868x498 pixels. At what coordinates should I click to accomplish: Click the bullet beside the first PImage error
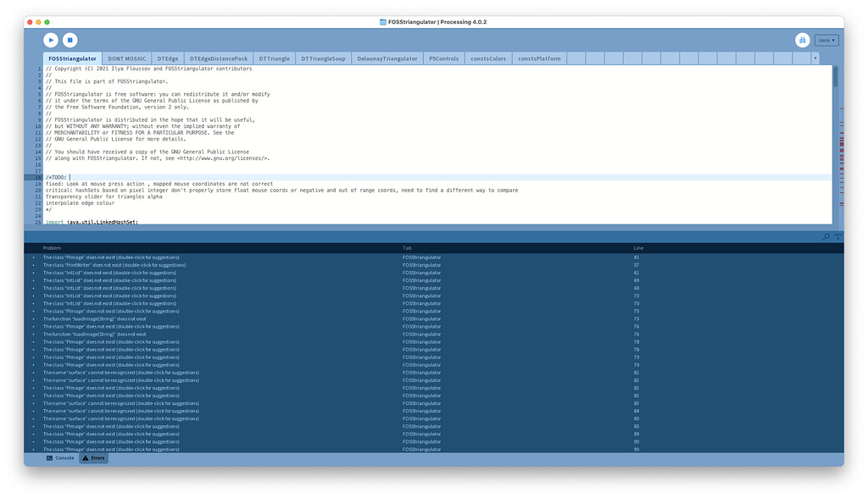(x=32, y=257)
